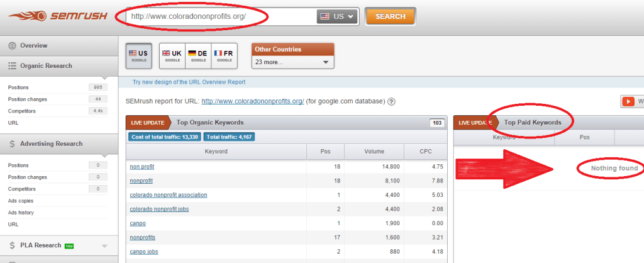Open Organic Research Positions with 985
644x263 pixels.
click(x=57, y=87)
